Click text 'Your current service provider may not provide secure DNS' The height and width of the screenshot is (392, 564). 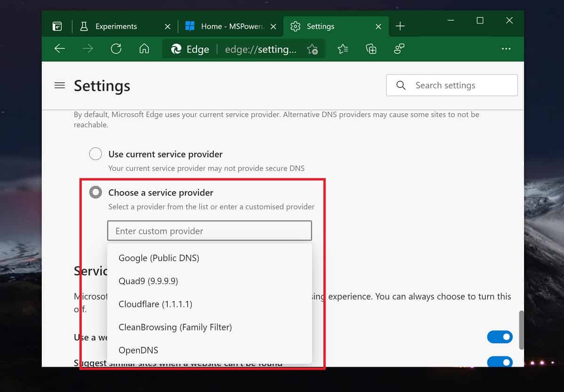(x=206, y=168)
